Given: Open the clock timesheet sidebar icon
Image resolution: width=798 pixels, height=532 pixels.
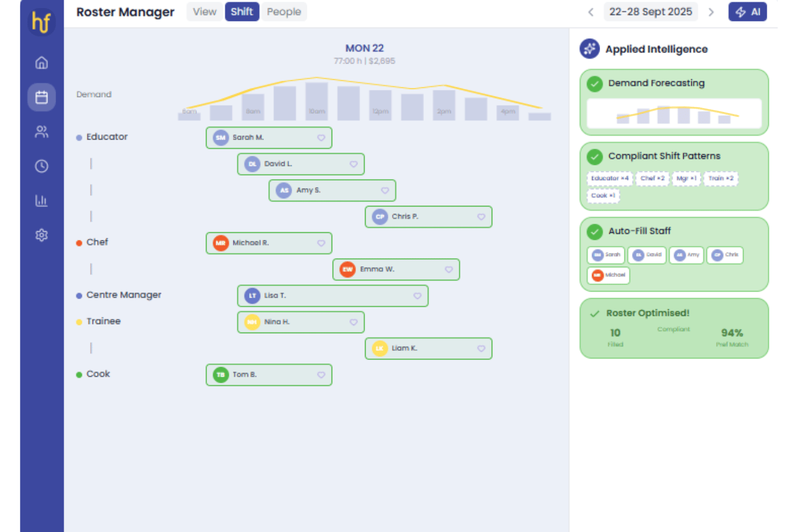Looking at the screenshot, I should pyautogui.click(x=42, y=166).
